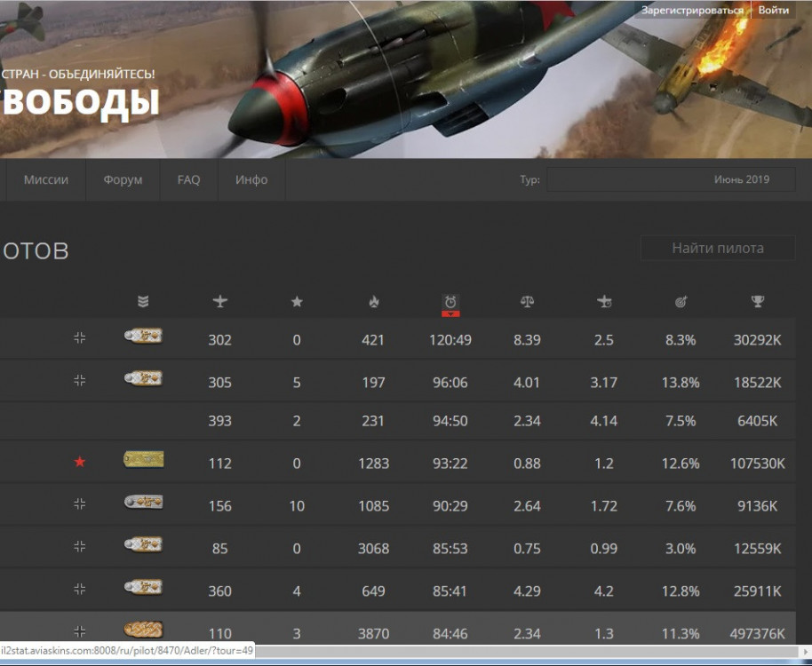Viewport: 812px width, 666px height.
Task: Open the Миссии menu item
Action: click(46, 179)
